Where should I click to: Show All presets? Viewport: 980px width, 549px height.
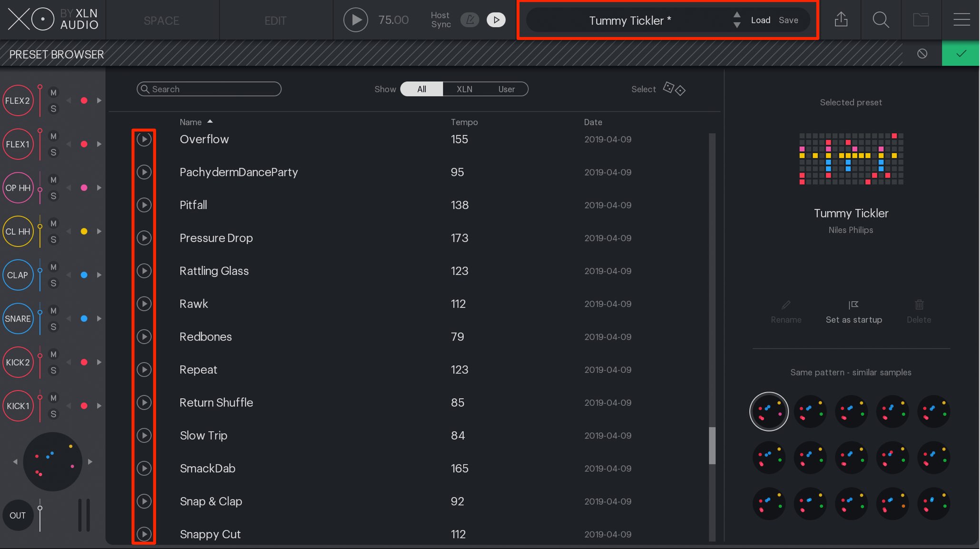click(421, 89)
